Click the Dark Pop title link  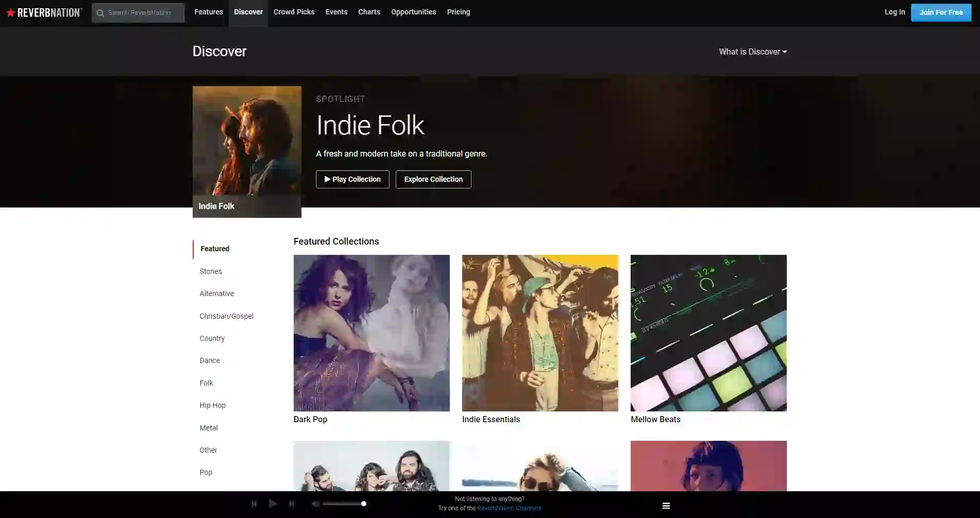(x=310, y=419)
